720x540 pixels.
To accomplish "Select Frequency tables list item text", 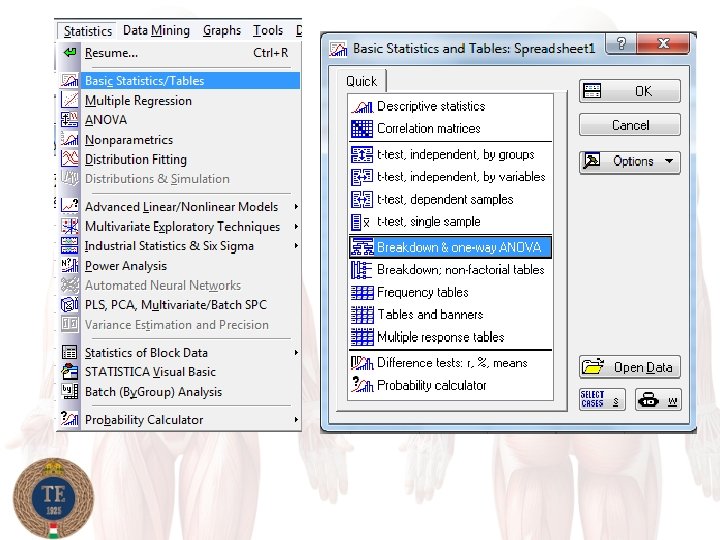I will click(422, 292).
